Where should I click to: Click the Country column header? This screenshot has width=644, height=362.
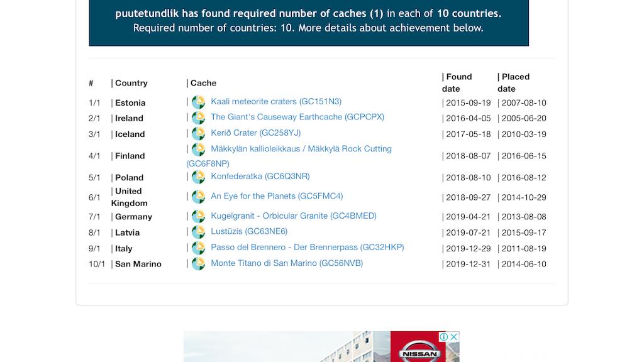pos(131,83)
